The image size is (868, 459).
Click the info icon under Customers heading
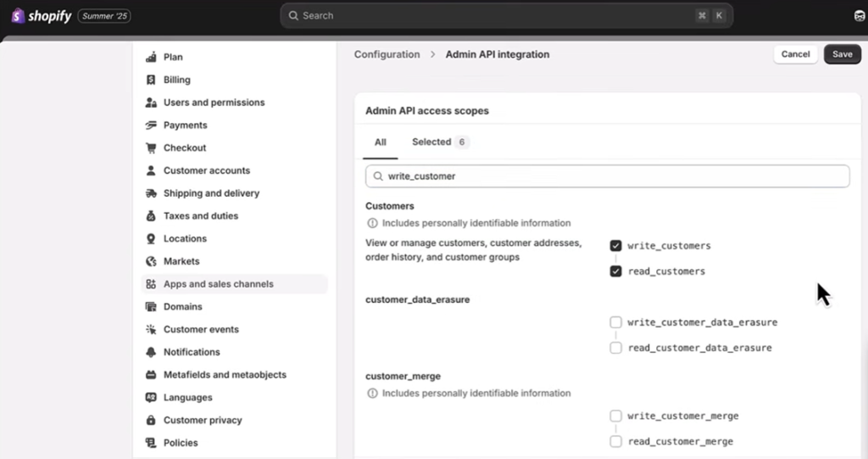[373, 223]
